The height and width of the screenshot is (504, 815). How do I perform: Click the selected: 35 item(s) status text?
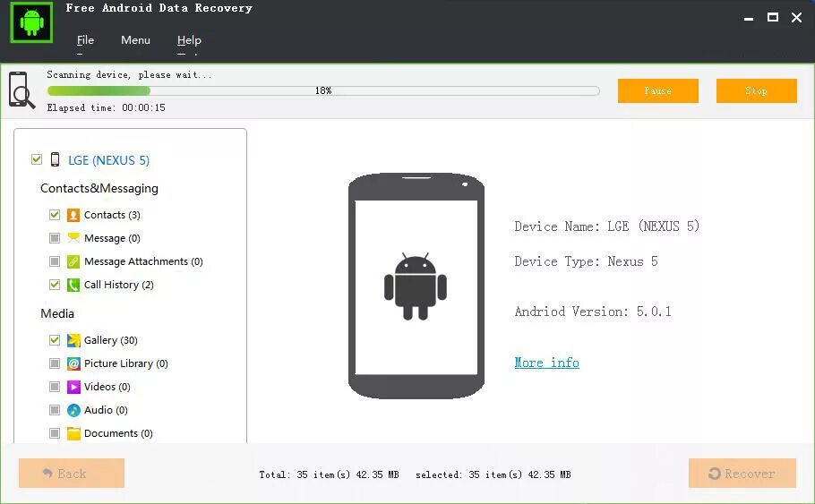[493, 474]
